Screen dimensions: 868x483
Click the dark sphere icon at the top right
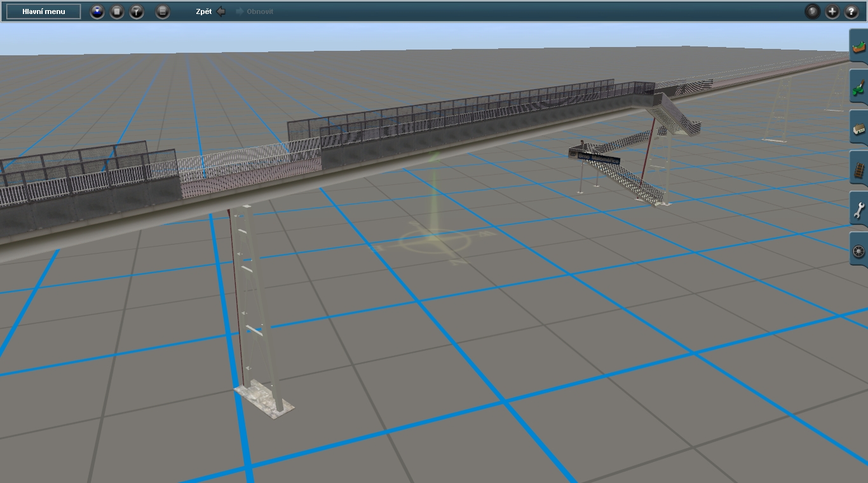point(813,11)
